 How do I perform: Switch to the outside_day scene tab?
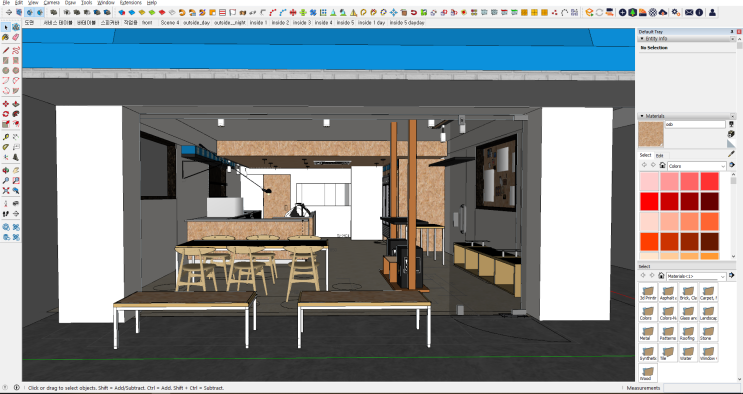[x=196, y=22]
